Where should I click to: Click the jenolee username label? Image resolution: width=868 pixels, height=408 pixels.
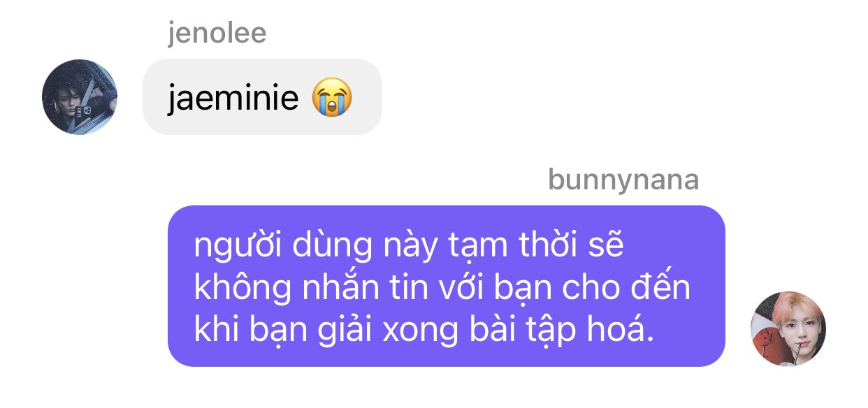(x=217, y=33)
